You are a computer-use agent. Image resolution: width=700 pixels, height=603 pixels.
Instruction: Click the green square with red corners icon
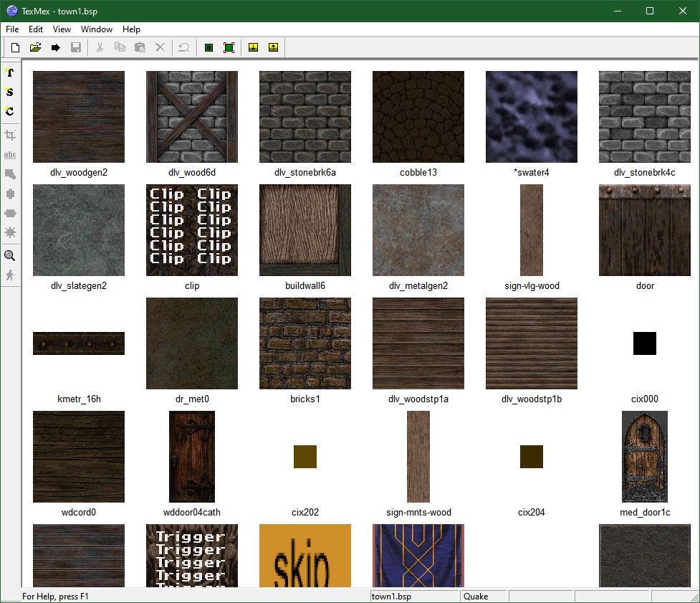point(229,48)
